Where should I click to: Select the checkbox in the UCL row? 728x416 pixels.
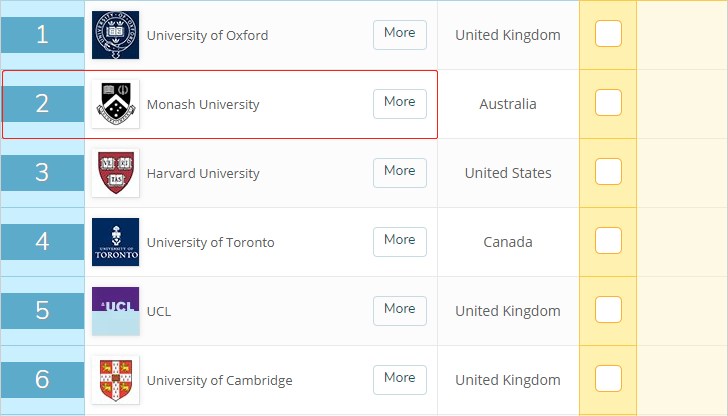click(608, 309)
